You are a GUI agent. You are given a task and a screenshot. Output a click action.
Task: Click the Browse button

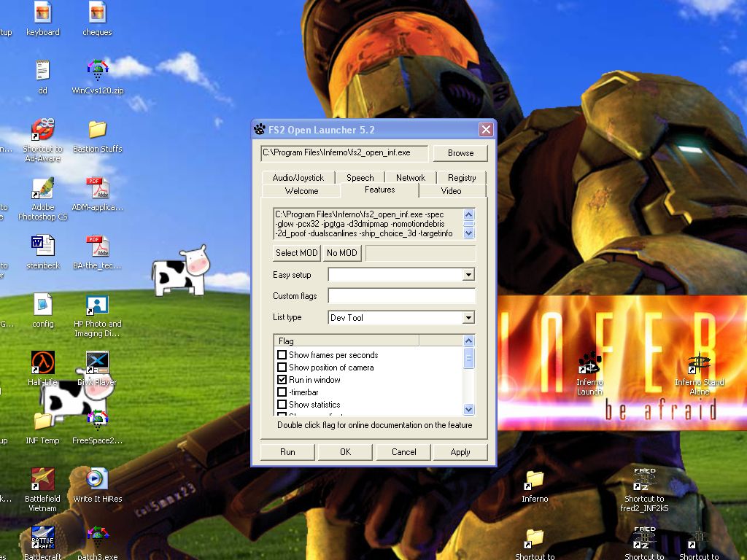461,153
